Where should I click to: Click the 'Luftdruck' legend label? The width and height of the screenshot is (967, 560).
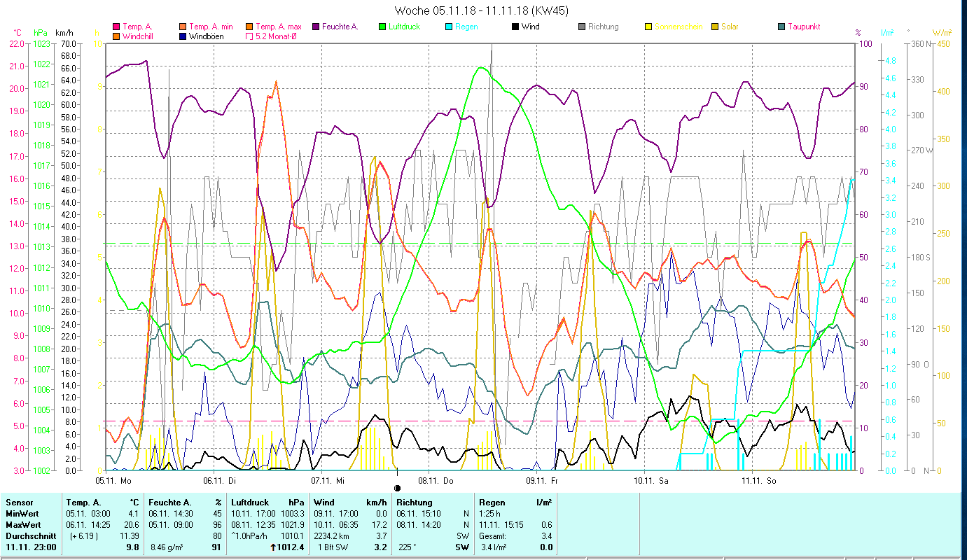pos(405,27)
